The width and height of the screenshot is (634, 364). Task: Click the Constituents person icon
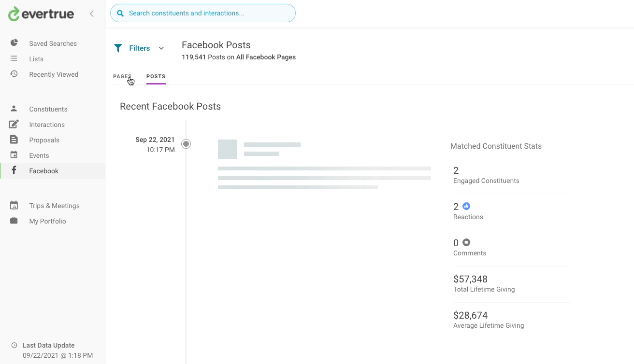14,109
